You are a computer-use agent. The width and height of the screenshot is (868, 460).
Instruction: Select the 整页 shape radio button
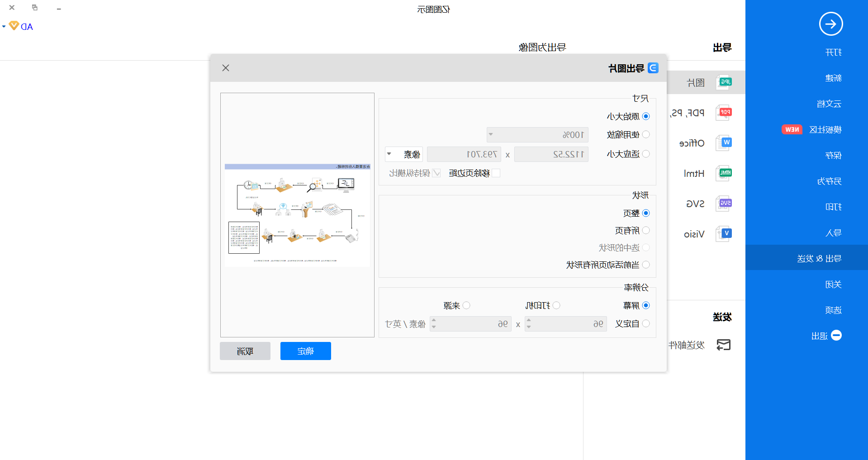tap(646, 213)
